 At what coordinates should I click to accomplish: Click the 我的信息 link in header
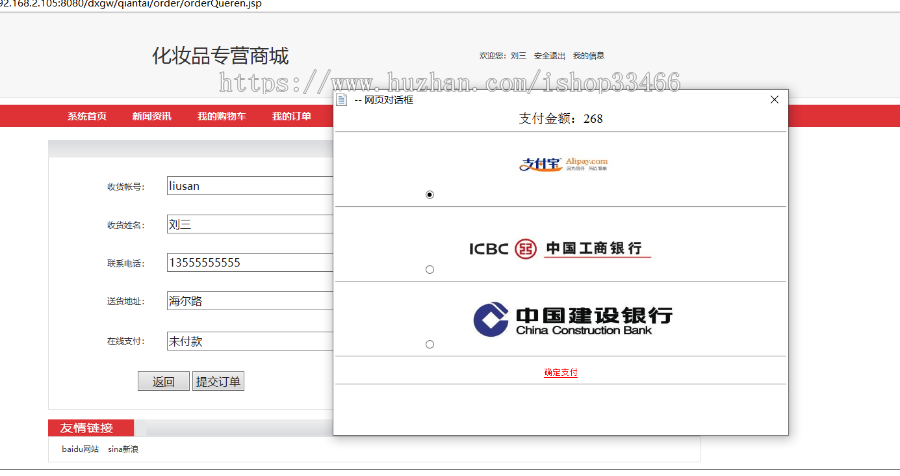tap(588, 56)
